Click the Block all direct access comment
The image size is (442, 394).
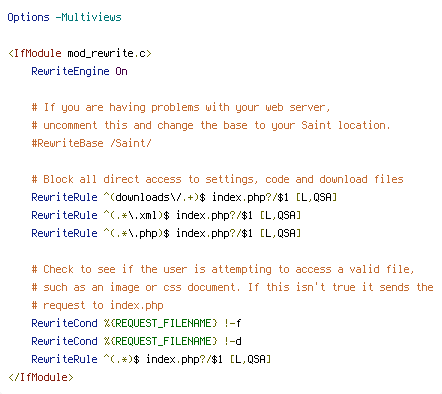217,179
